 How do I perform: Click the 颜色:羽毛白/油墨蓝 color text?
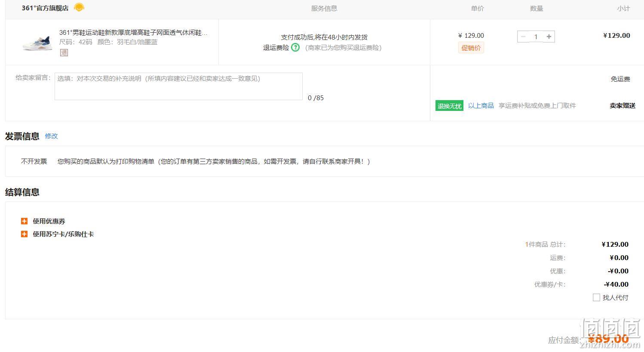click(x=127, y=42)
